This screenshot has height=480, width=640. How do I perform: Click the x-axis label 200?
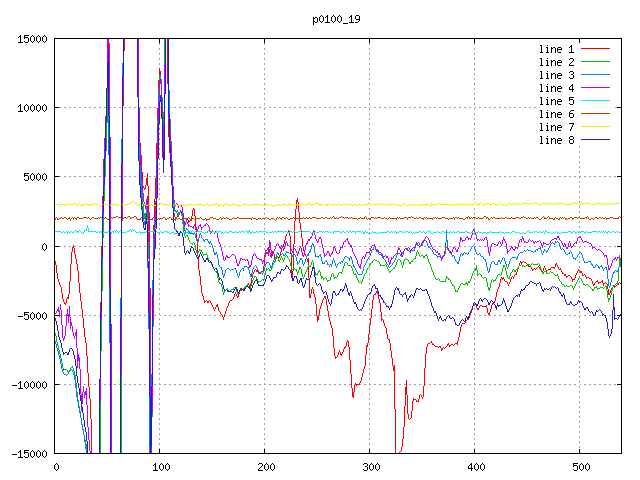266,467
